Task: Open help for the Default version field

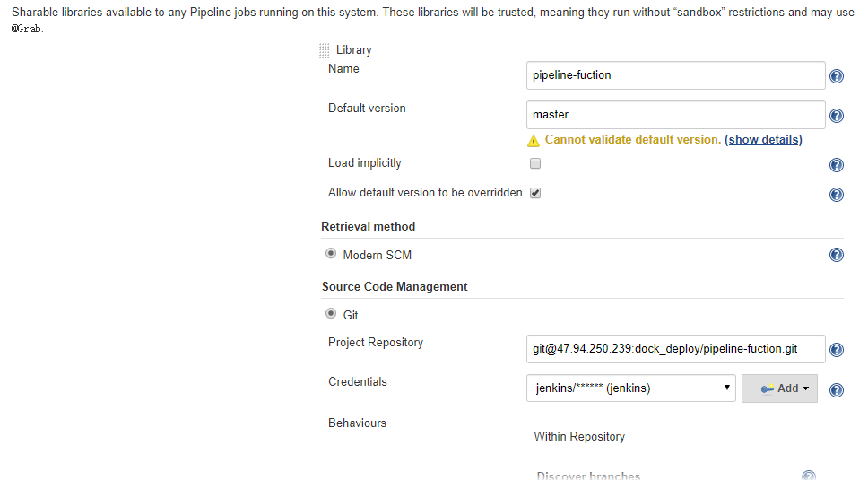Action: 836,116
